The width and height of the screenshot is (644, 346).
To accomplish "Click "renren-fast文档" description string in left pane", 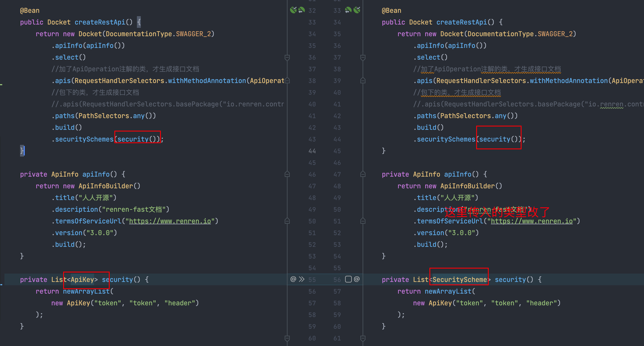I will pos(134,209).
